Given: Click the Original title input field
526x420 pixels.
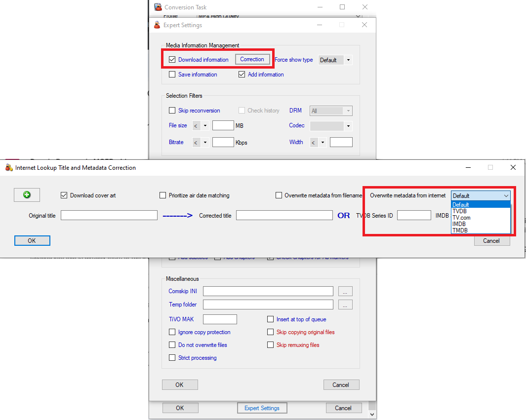Looking at the screenshot, I should click(x=109, y=215).
